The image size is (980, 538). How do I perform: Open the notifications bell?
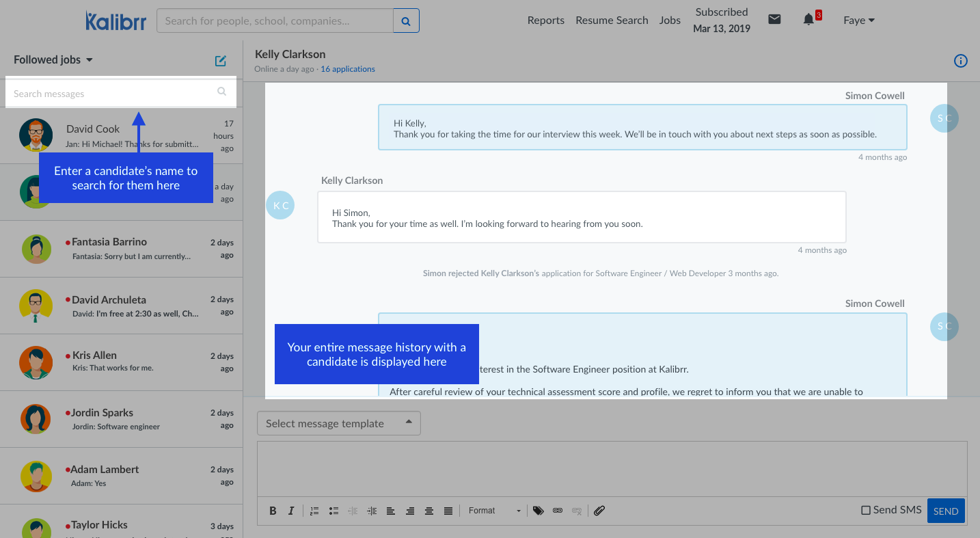[808, 20]
